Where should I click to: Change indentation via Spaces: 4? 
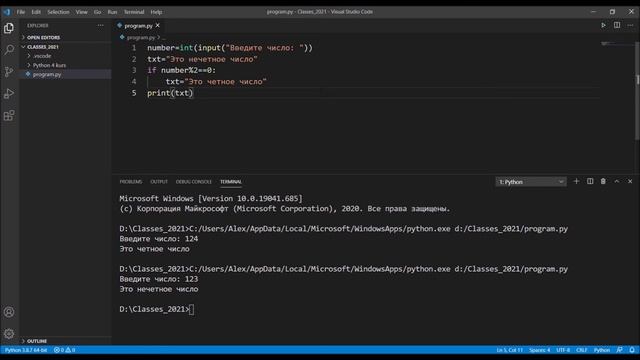tap(540, 350)
